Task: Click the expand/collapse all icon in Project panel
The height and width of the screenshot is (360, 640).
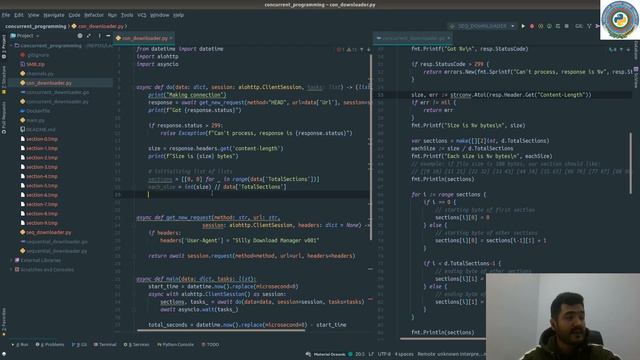Action: tap(89, 36)
